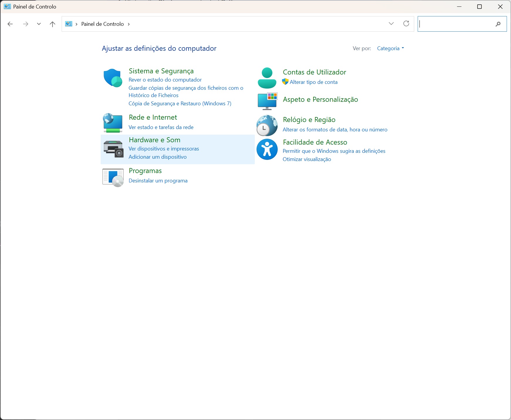511x420 pixels.
Task: Open Ver estado e tarefas da rede
Action: tap(161, 127)
